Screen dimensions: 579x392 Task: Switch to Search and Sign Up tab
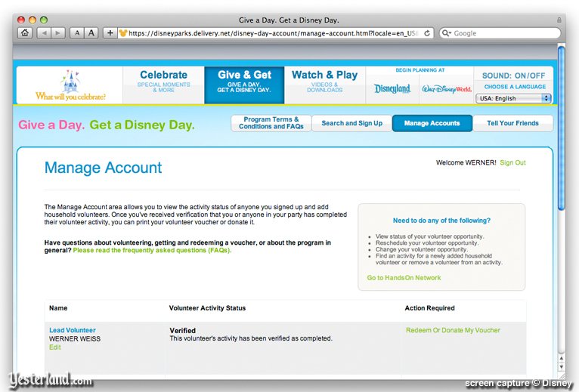point(352,123)
